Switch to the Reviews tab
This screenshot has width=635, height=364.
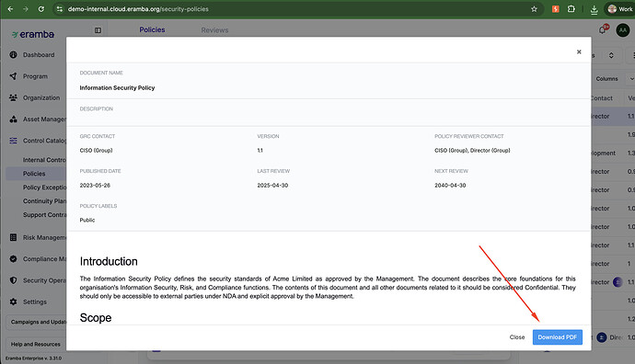[214, 30]
